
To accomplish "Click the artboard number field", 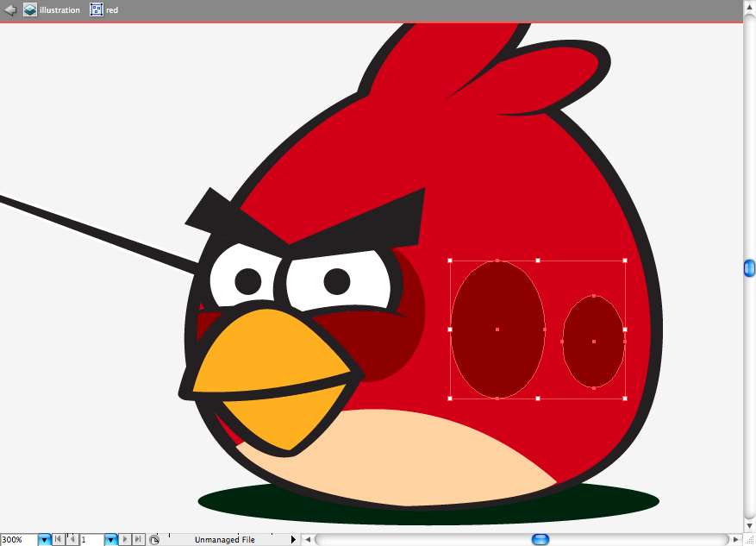I will point(91,540).
